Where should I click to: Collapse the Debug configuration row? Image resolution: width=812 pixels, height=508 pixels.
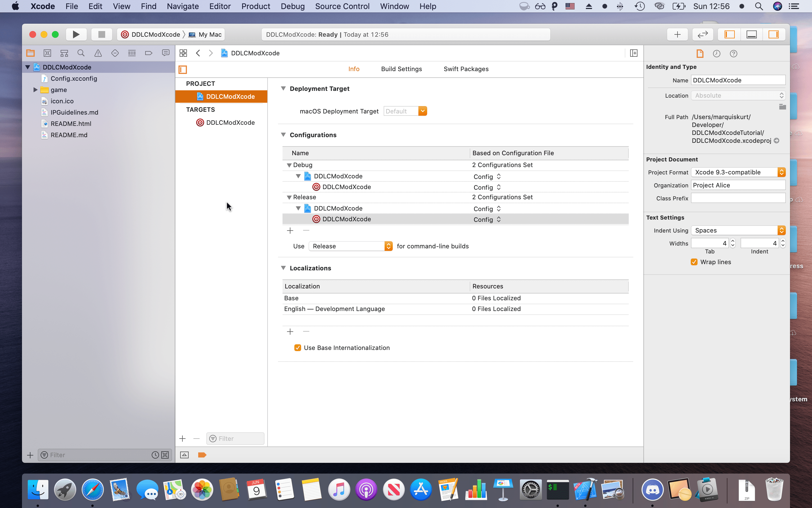[x=289, y=165]
